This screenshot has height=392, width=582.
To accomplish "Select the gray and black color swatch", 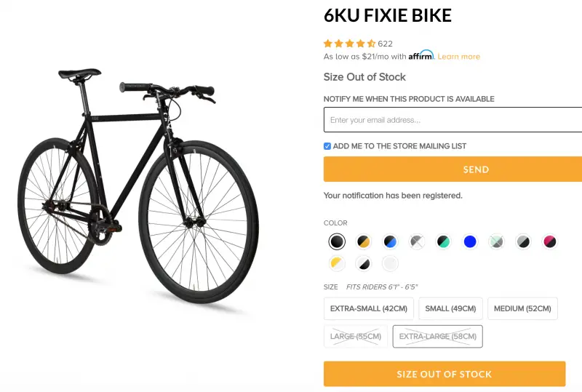I will (x=523, y=241).
